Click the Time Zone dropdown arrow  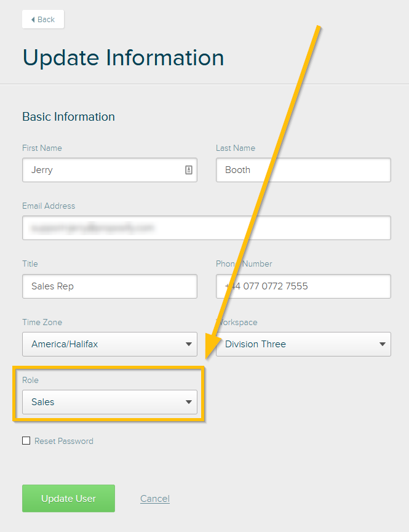(x=189, y=344)
